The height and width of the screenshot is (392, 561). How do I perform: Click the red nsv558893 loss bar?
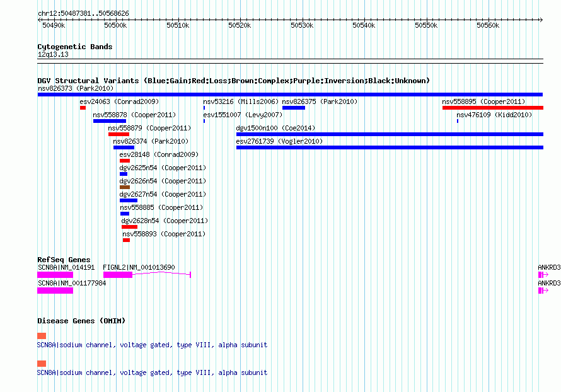pos(126,240)
